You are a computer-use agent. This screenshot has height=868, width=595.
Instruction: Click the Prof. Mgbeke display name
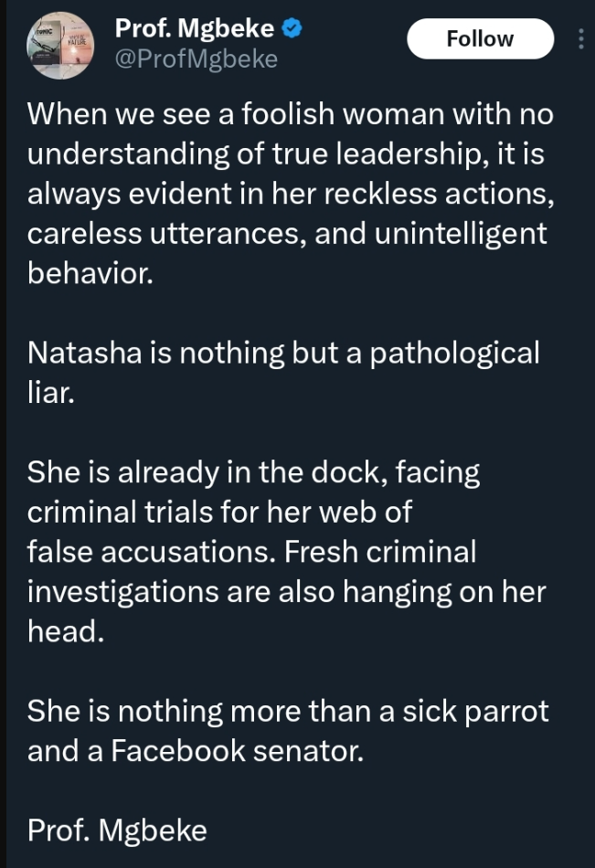click(x=194, y=29)
